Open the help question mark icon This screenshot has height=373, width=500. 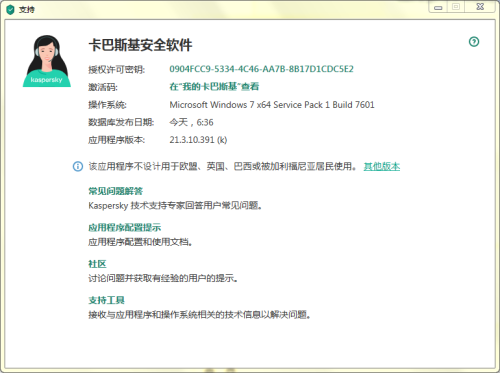[474, 42]
